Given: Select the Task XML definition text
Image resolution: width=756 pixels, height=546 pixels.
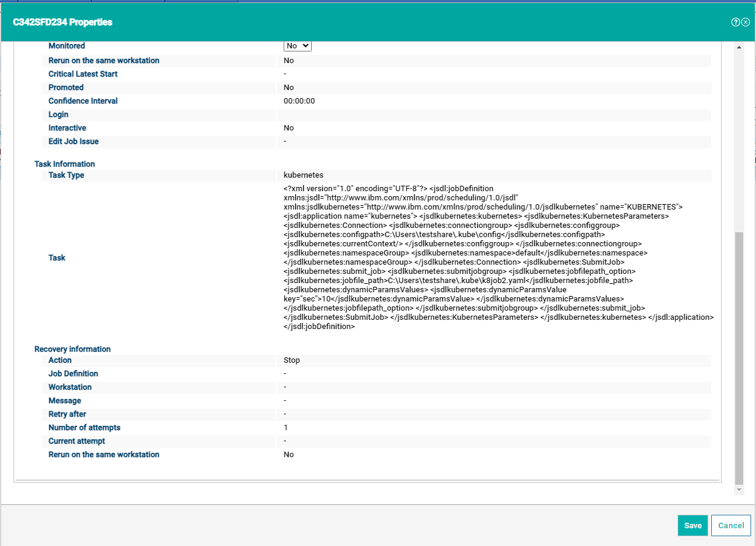Looking at the screenshot, I should (496, 257).
